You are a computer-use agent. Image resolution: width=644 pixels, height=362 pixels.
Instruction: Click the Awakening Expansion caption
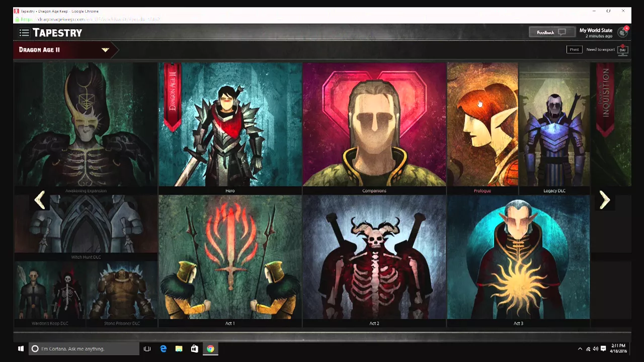86,191
